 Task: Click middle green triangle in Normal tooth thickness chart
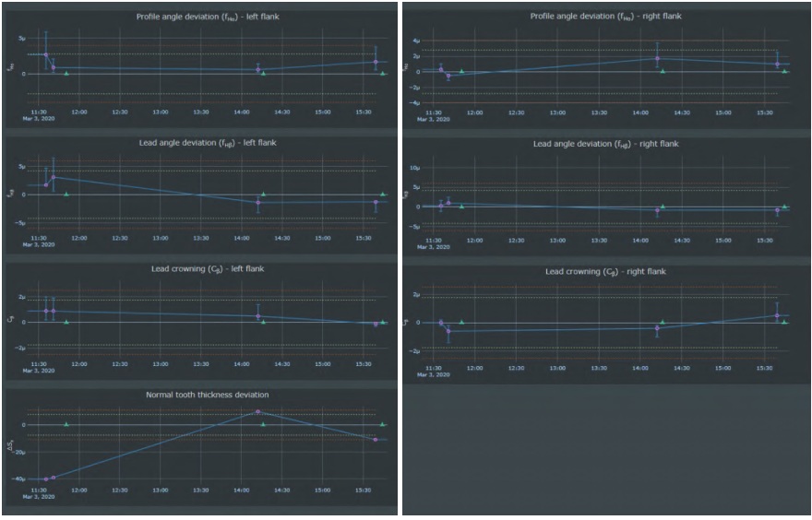point(264,425)
